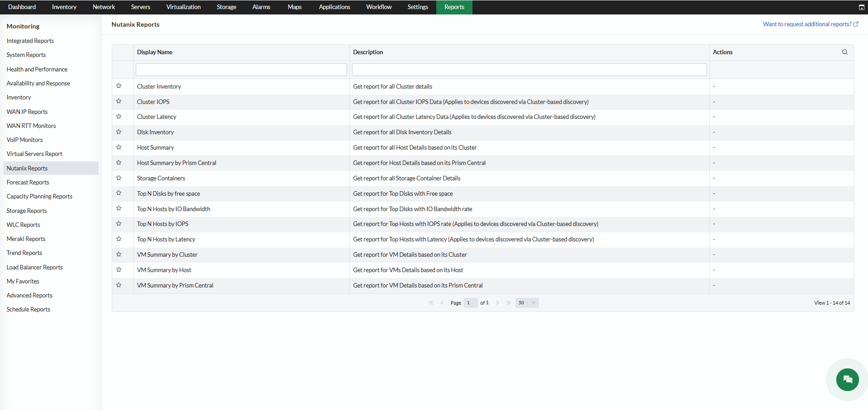This screenshot has width=868, height=410.
Task: Toggle favorite star for Disk Inventory
Action: coord(119,132)
